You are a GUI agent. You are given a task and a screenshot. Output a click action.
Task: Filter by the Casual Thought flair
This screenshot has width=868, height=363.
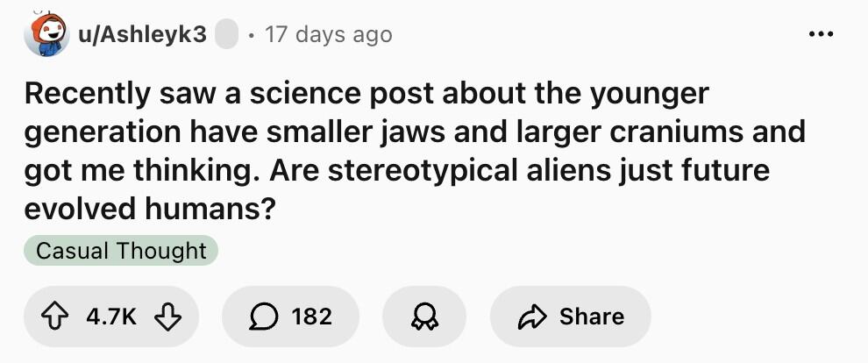[x=121, y=251]
